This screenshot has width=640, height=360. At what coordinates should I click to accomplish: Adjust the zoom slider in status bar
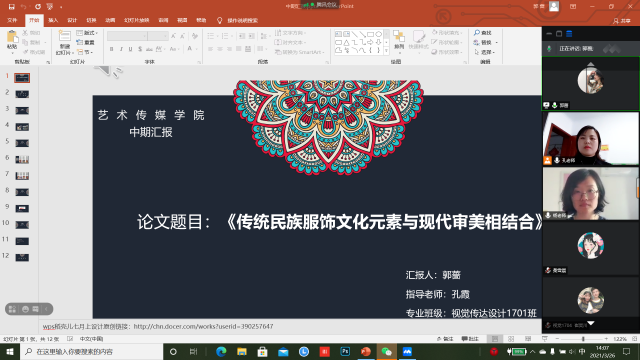[583, 339]
